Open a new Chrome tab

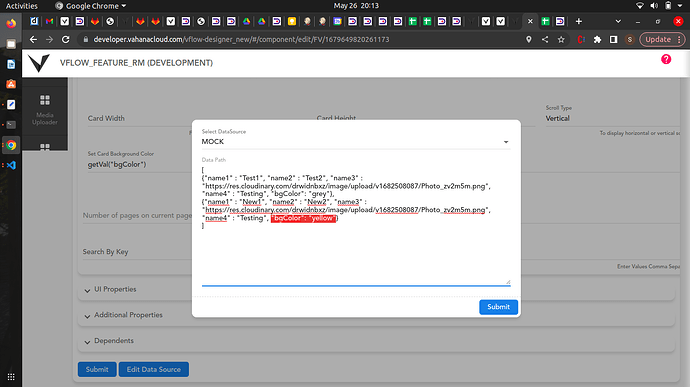579,21
